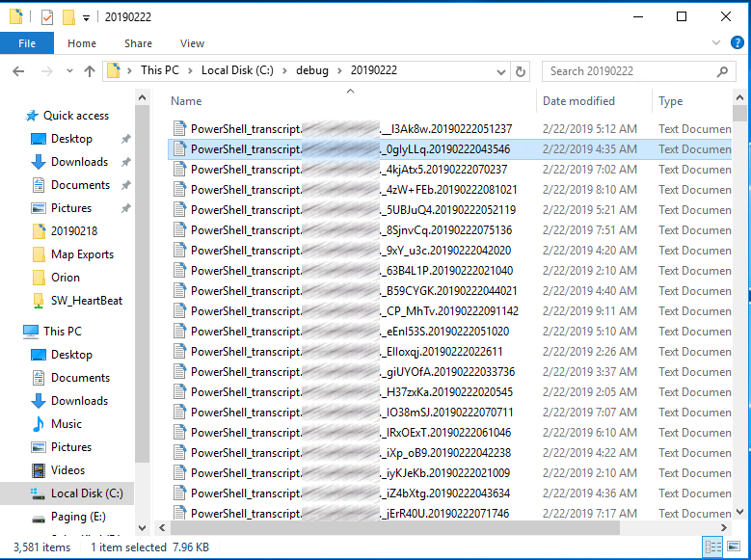The height and width of the screenshot is (560, 751).
Task: Click file icon for _iZ4bXtg.20190222043634
Action: 179,493
